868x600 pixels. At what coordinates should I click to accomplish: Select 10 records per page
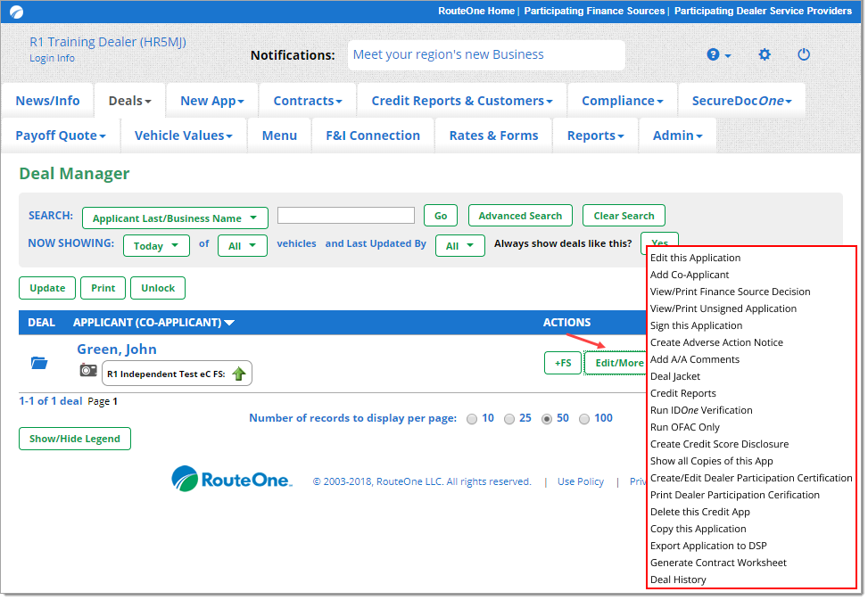(472, 419)
